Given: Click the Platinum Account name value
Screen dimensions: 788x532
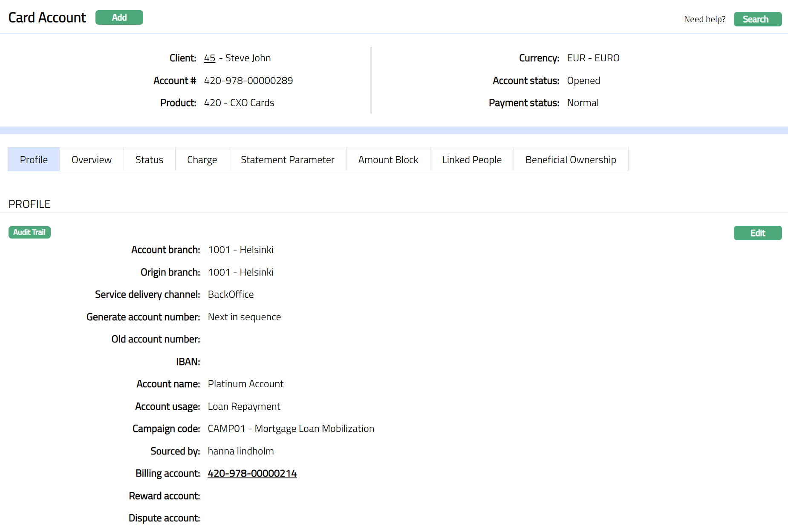Looking at the screenshot, I should tap(245, 384).
